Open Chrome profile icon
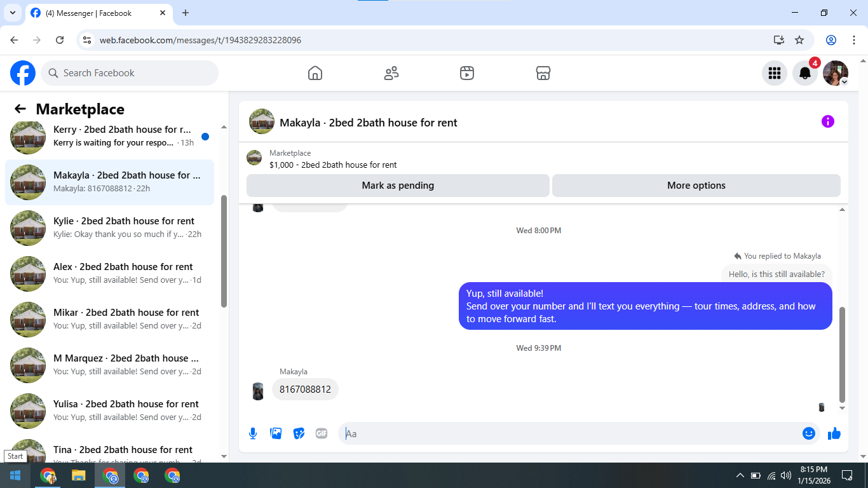The width and height of the screenshot is (868, 488). point(831,40)
